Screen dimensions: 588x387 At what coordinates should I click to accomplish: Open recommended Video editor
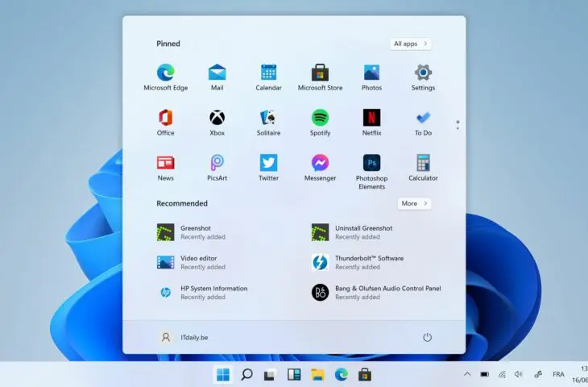point(192,262)
